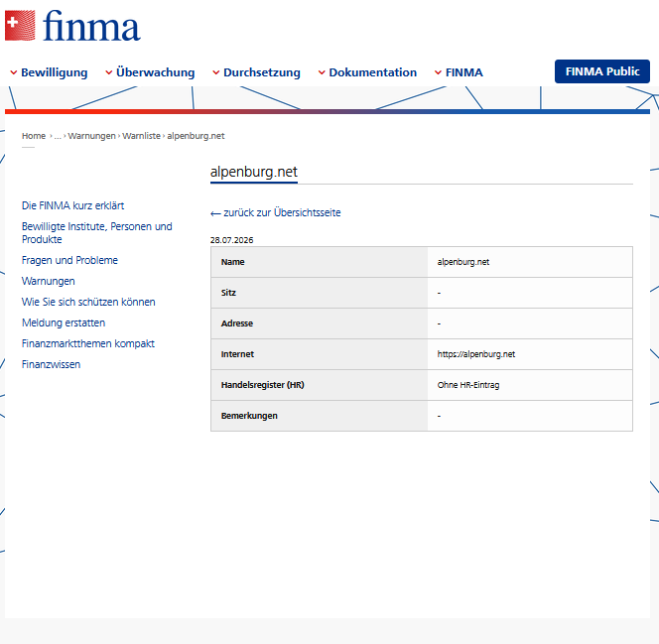Viewport: 659px width, 644px height.
Task: Click the Handelsregister (HR) label
Action: (x=263, y=385)
